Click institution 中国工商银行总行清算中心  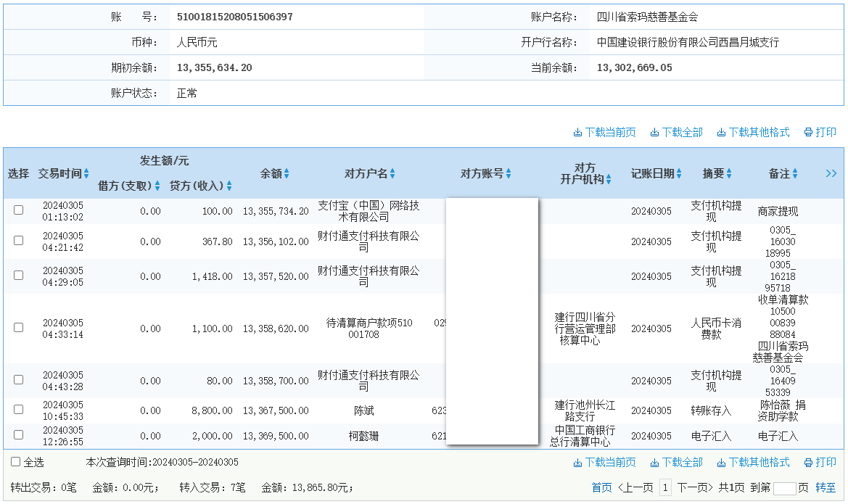coord(583,437)
